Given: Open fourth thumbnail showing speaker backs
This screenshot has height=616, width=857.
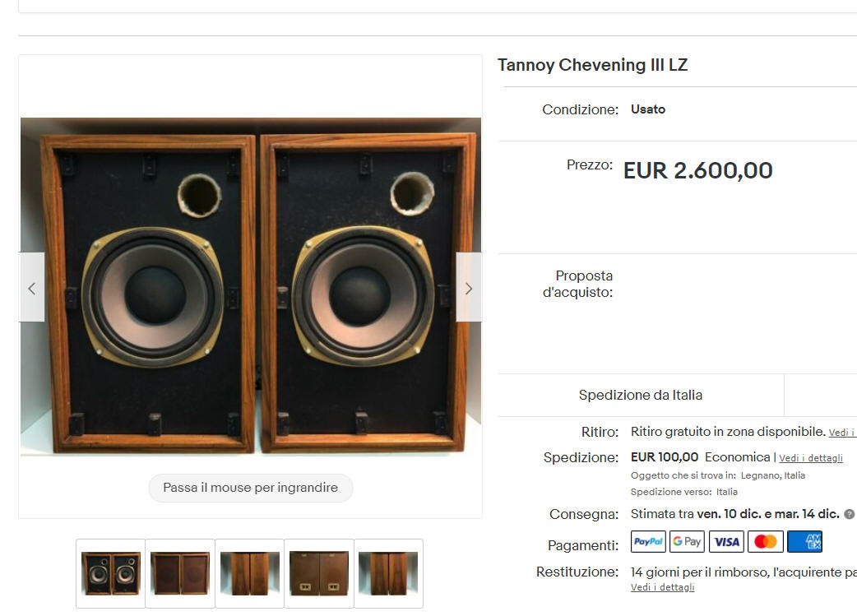Looking at the screenshot, I should [318, 573].
